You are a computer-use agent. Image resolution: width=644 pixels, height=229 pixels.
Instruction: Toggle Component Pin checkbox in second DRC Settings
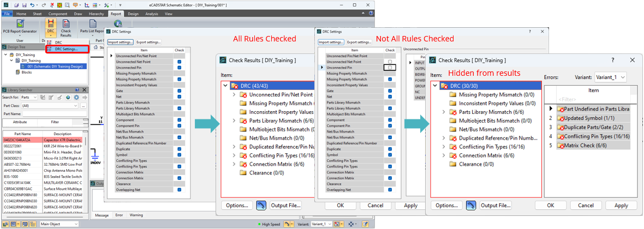tap(389, 125)
